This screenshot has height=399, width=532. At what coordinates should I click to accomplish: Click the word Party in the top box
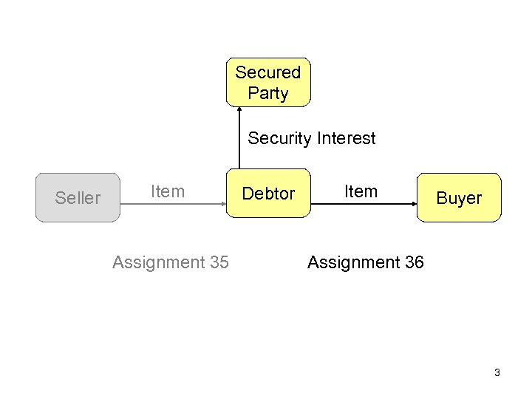(x=267, y=93)
